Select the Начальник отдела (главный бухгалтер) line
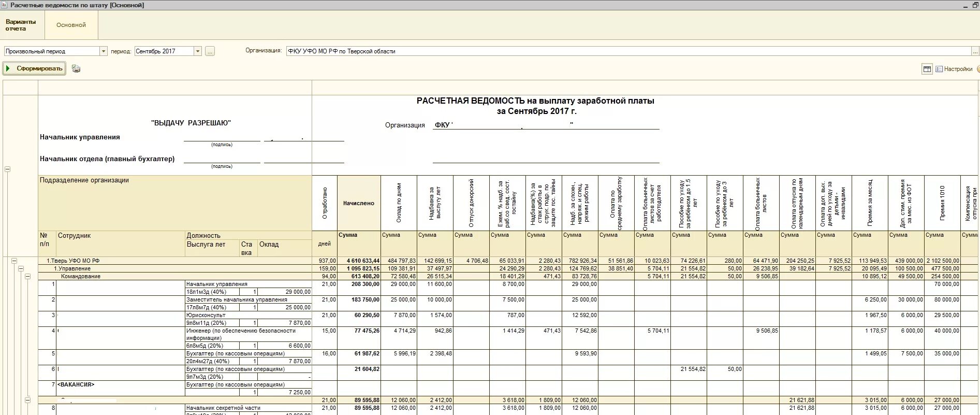The height and width of the screenshot is (415, 980). tap(107, 159)
